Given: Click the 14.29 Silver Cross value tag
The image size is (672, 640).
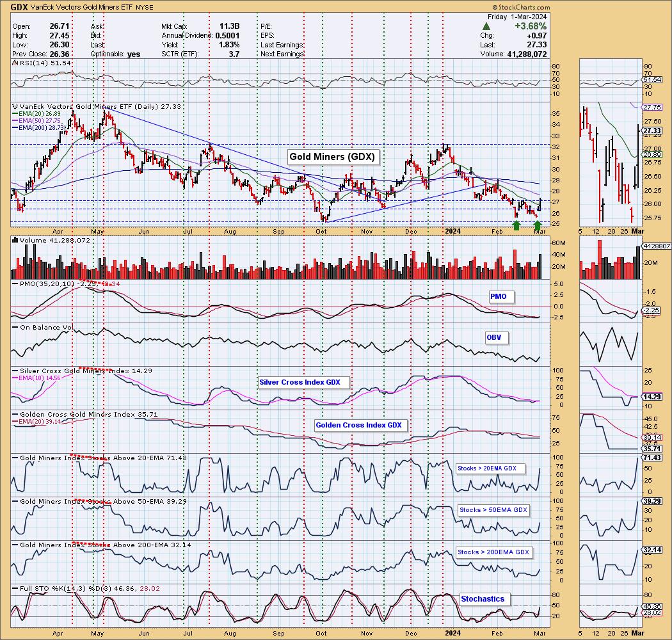Looking at the screenshot, I should click(652, 397).
